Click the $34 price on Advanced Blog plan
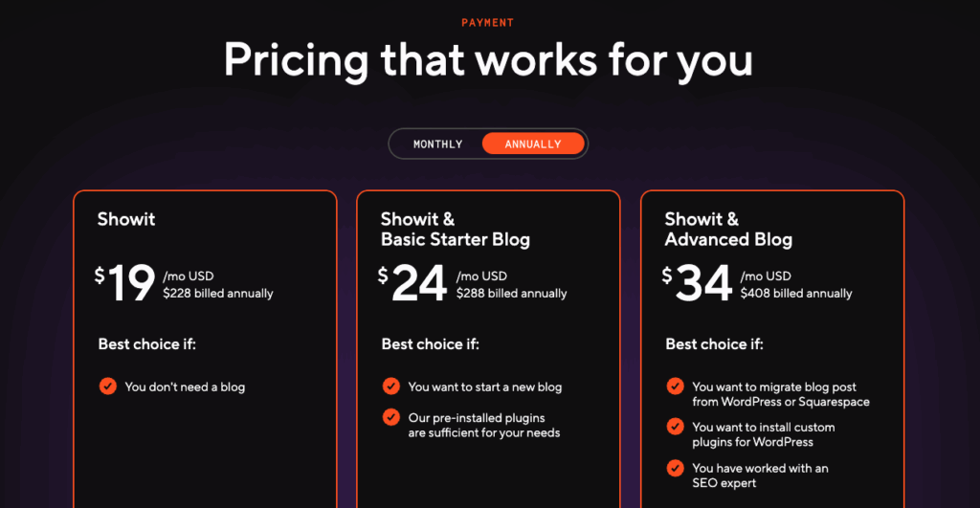The height and width of the screenshot is (508, 980). coord(697,283)
